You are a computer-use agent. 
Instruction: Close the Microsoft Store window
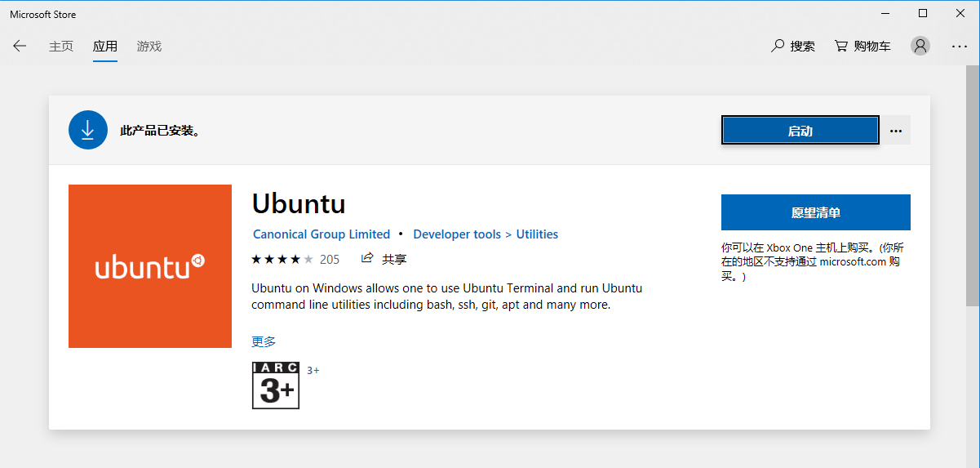coord(960,13)
